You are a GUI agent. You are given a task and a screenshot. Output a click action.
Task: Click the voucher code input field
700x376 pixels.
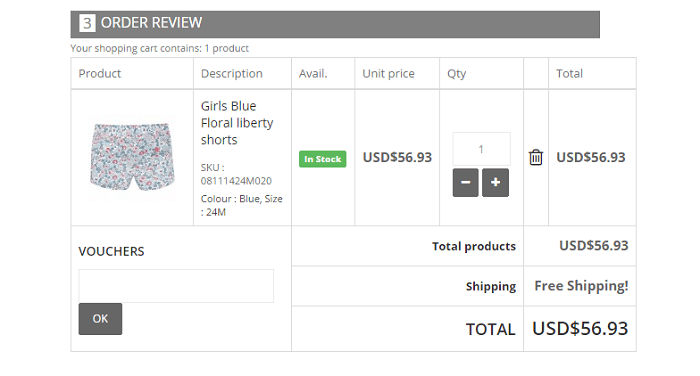click(176, 286)
